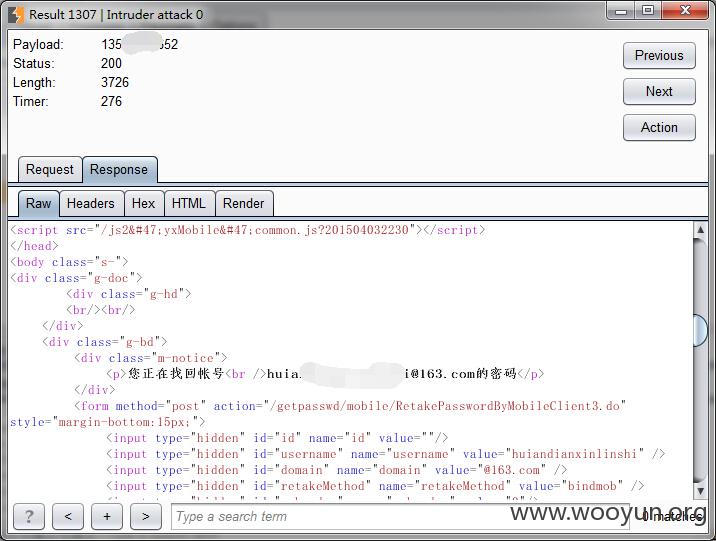
Task: Switch to the Request tab
Action: (x=50, y=169)
